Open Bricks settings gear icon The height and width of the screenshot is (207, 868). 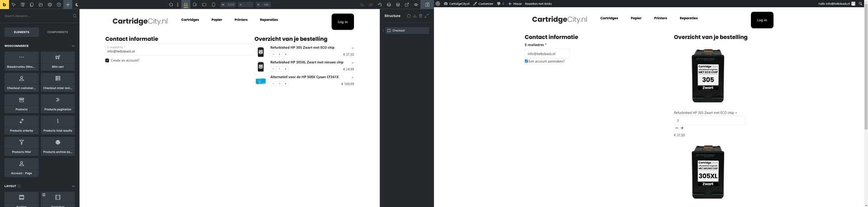pos(50,5)
